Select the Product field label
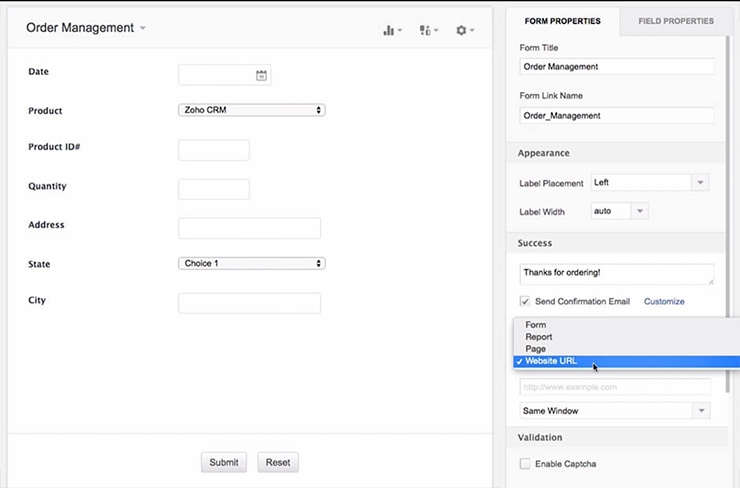The width and height of the screenshot is (740, 488). tap(45, 111)
